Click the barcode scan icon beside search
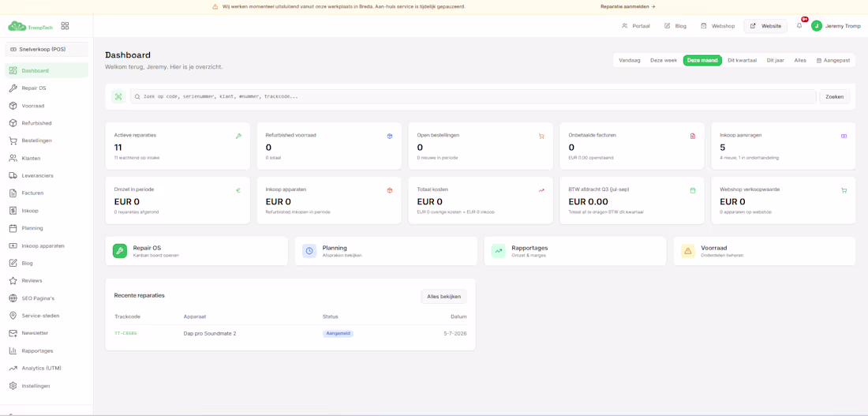Viewport: 868px width, 416px height. (118, 96)
